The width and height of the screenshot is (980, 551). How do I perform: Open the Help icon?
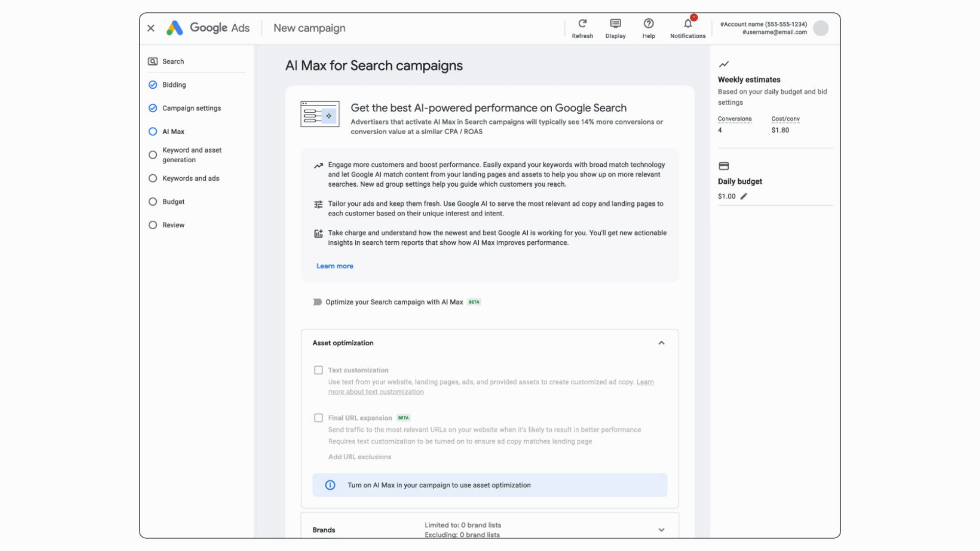point(648,23)
